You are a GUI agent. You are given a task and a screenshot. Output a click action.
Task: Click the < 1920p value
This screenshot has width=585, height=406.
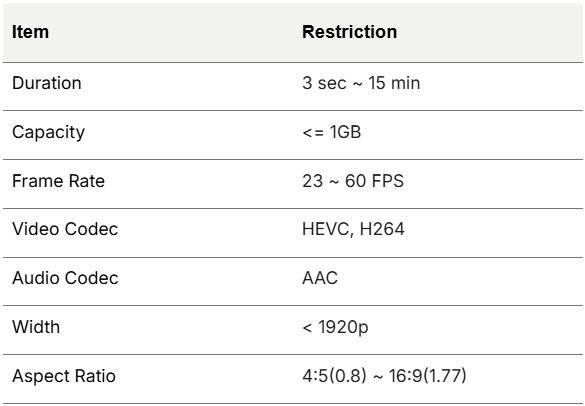click(335, 327)
